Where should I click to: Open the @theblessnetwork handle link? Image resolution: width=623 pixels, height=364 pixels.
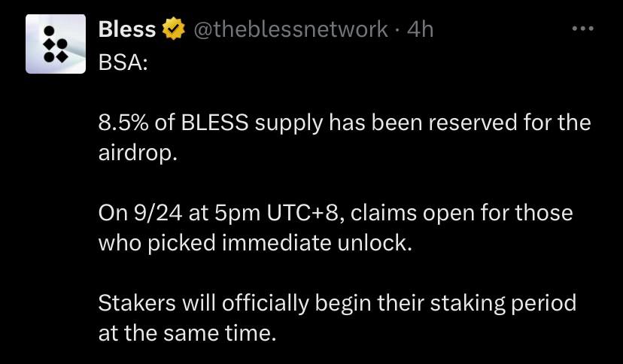tap(291, 29)
